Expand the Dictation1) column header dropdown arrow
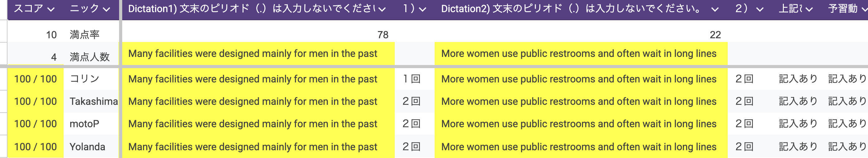Screen dimensions: 868x158 (382, 9)
